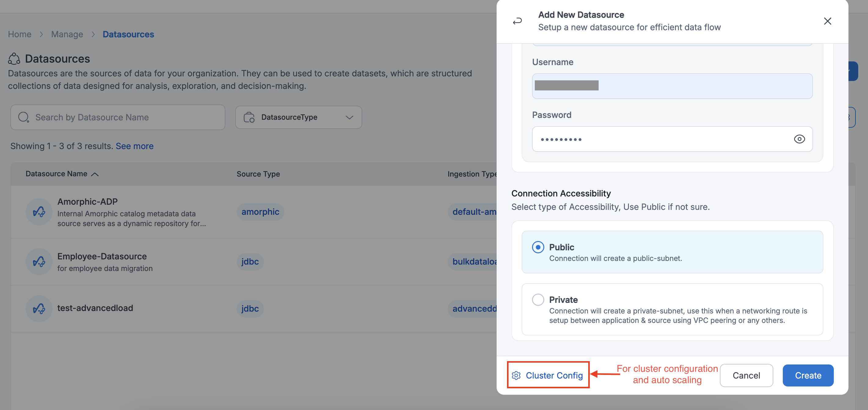The width and height of the screenshot is (868, 410).
Task: Open the DatasourceType dropdown
Action: click(x=298, y=117)
